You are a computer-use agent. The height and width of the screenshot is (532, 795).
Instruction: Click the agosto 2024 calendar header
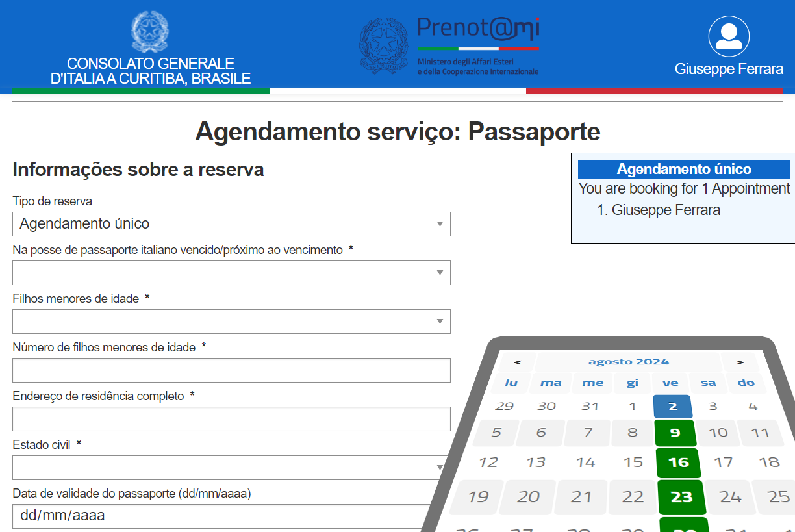627,361
